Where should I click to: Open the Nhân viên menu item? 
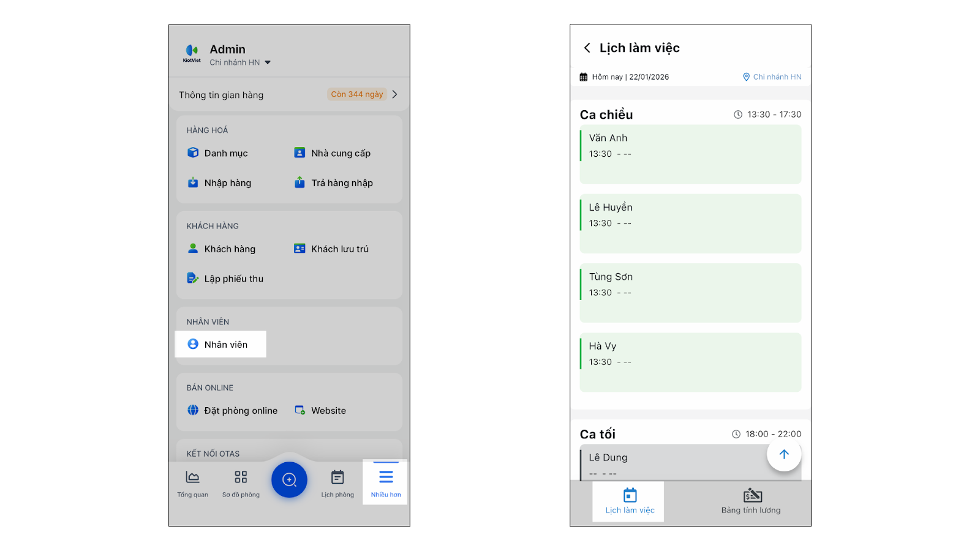(221, 344)
